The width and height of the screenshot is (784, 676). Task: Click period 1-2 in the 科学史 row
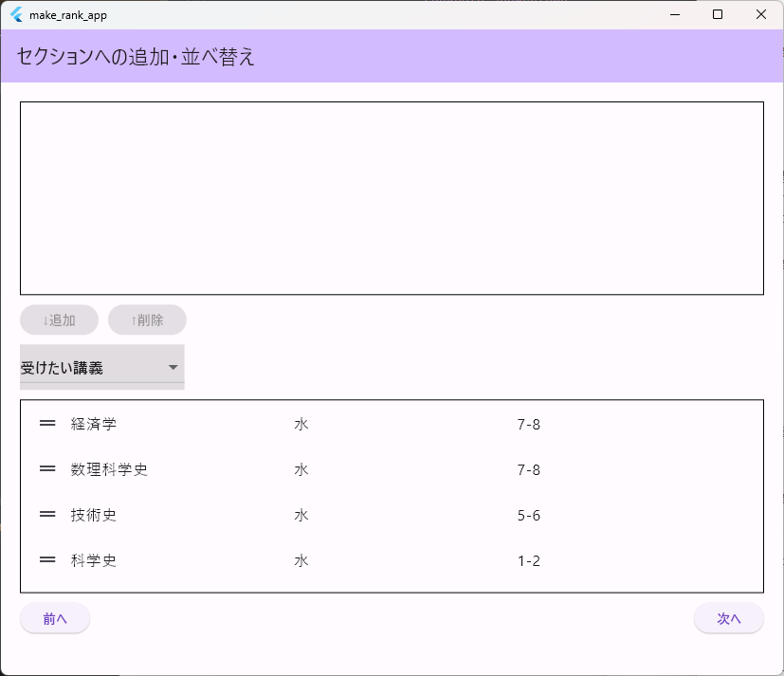[x=529, y=561]
